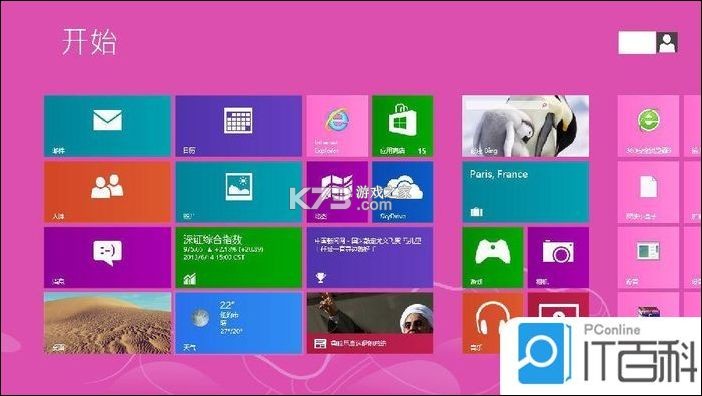Open the Travel tile showing Paris, France

pyautogui.click(x=525, y=192)
